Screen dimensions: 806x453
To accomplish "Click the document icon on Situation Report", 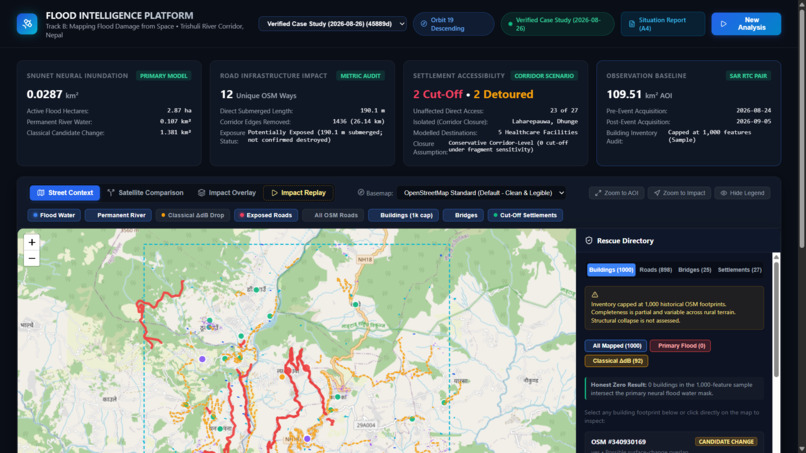I will pos(632,24).
